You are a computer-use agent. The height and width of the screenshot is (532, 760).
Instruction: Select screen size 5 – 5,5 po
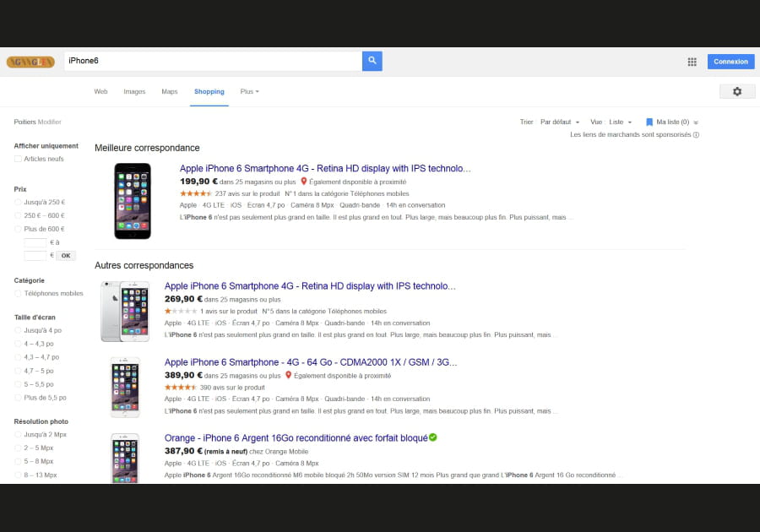[18, 384]
